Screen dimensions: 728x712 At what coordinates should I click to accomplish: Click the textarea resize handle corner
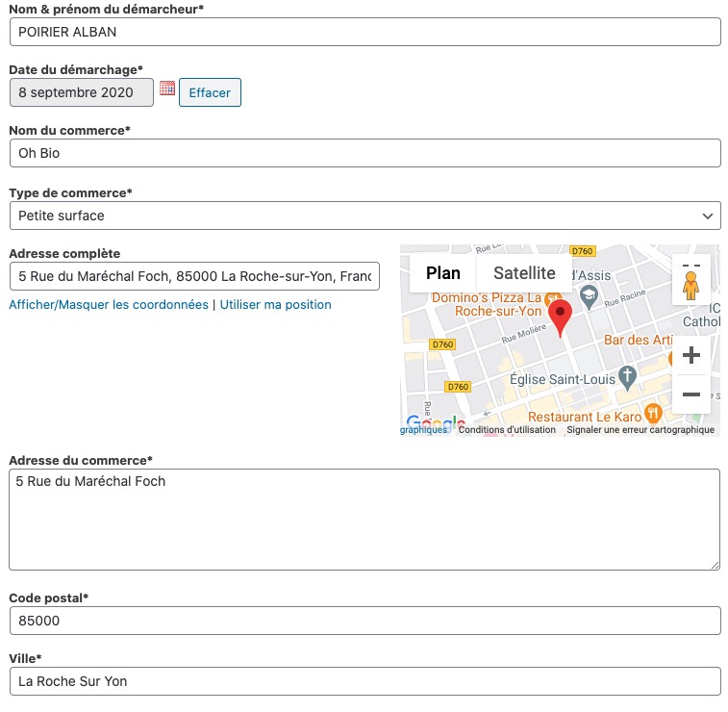(715, 565)
